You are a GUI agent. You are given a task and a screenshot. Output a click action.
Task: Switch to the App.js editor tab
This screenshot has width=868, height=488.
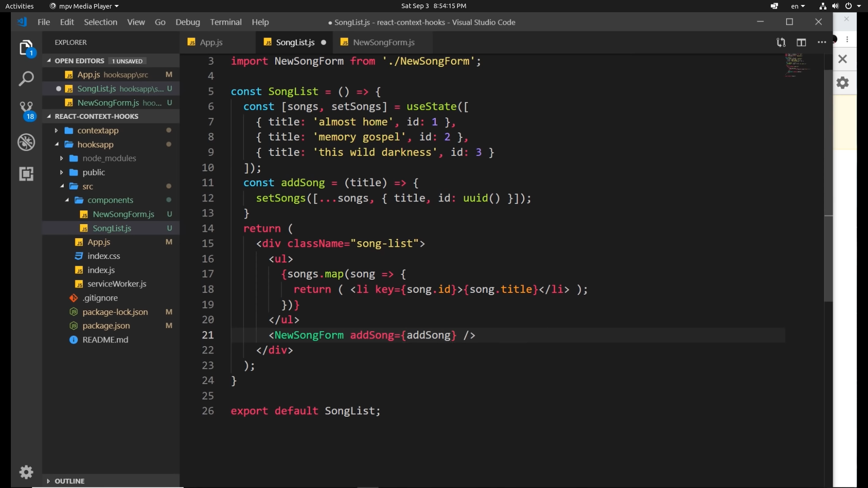tap(211, 42)
